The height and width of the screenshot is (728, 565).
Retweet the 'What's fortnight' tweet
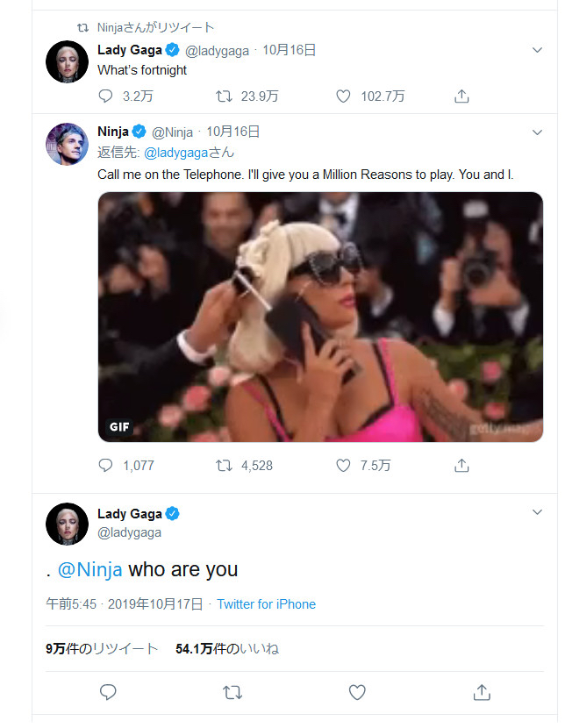coord(224,96)
